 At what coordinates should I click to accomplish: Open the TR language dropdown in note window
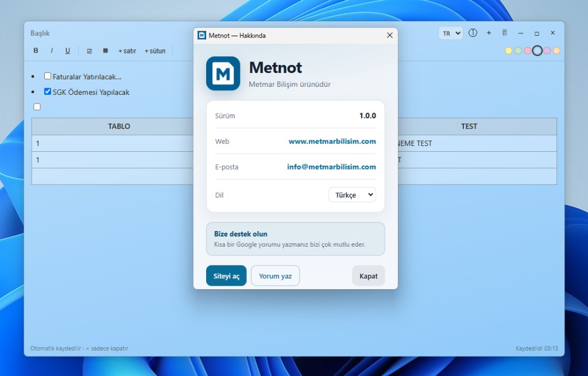pos(451,33)
